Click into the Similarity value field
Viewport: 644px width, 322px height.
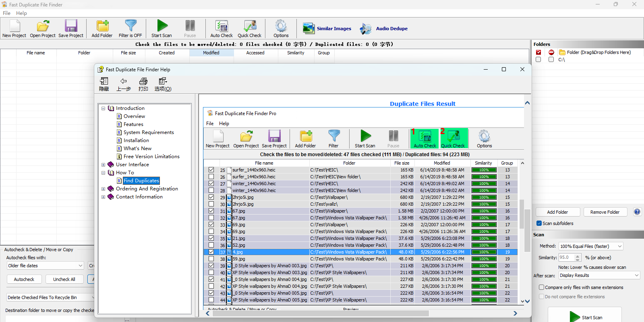coord(567,258)
